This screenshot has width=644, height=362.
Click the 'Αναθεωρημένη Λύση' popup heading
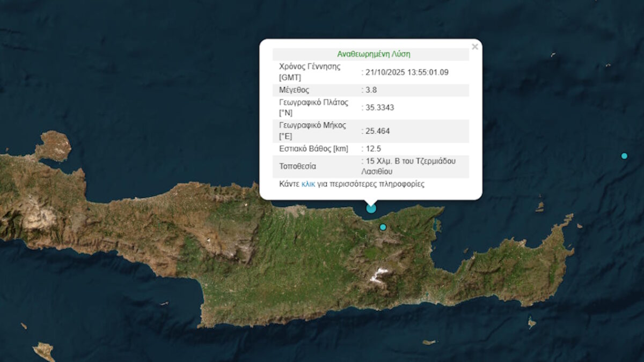tap(374, 54)
